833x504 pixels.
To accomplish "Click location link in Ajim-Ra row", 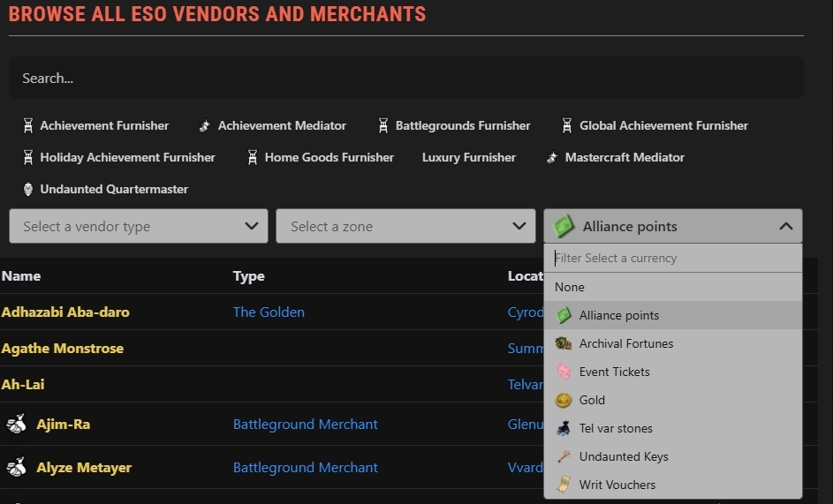I will coord(526,425).
